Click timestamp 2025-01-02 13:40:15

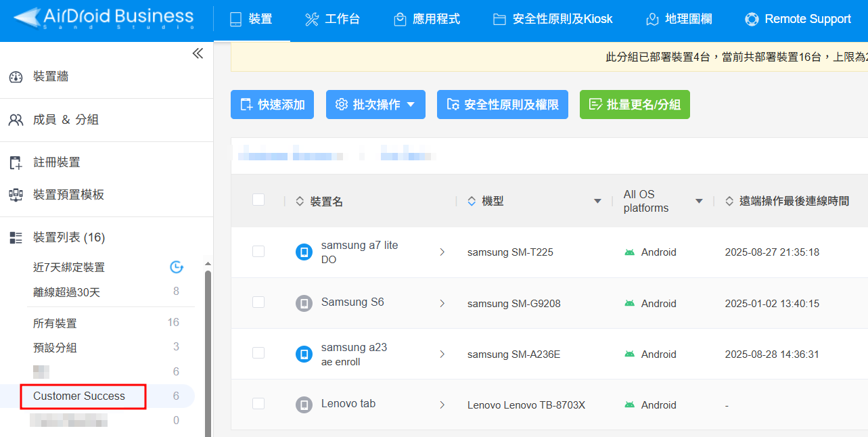coord(772,304)
